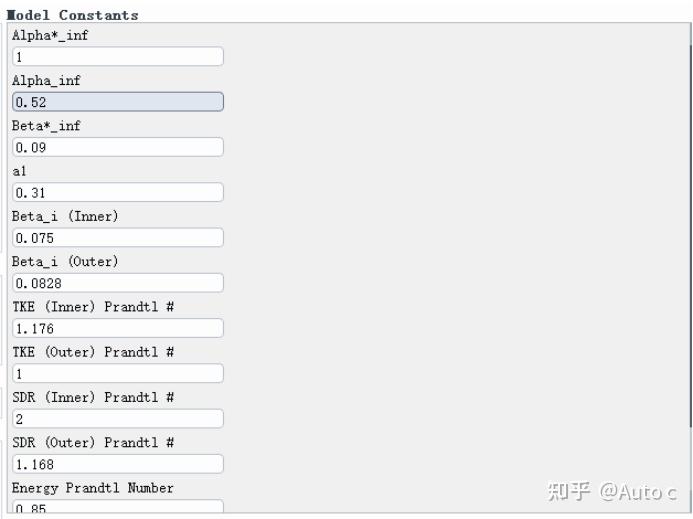Click the Beta_i (Inner) label
This screenshot has height=519, width=693.
(65, 216)
